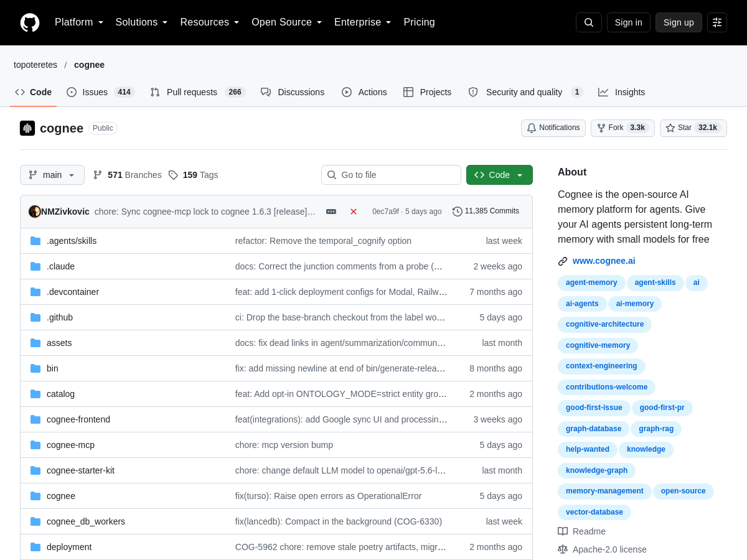Open the 11,385 Commits history
This screenshot has height=560, width=747.
tap(486, 212)
